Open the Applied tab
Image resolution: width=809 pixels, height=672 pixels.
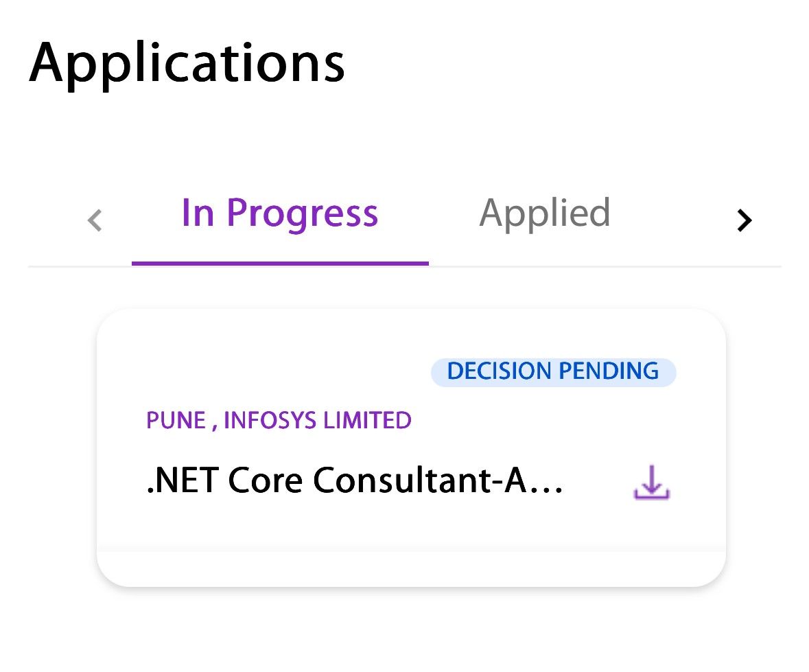(x=545, y=213)
